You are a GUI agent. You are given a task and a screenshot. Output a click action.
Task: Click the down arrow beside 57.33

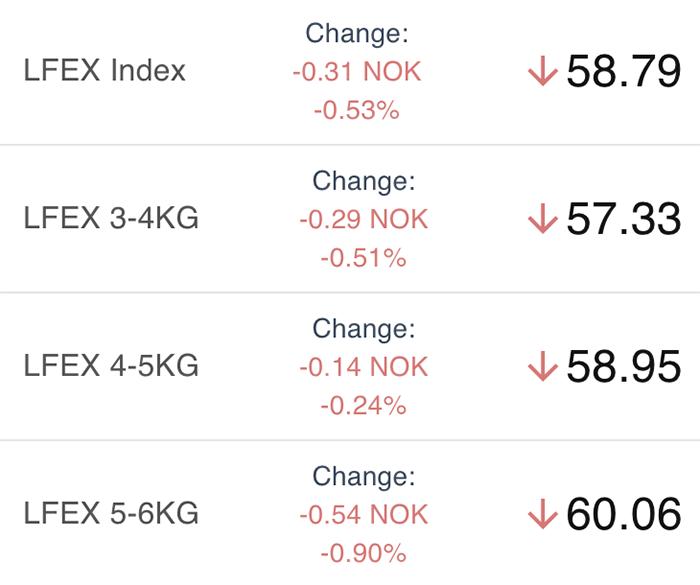(x=541, y=220)
